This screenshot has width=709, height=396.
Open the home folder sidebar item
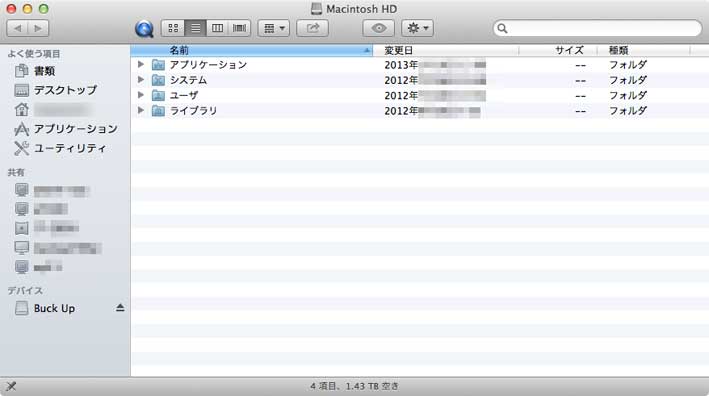click(x=62, y=109)
